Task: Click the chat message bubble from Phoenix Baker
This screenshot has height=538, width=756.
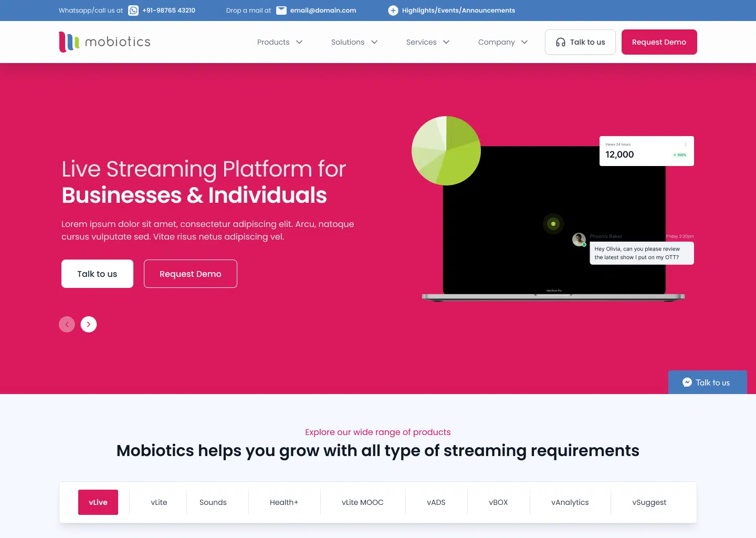Action: 641,253
